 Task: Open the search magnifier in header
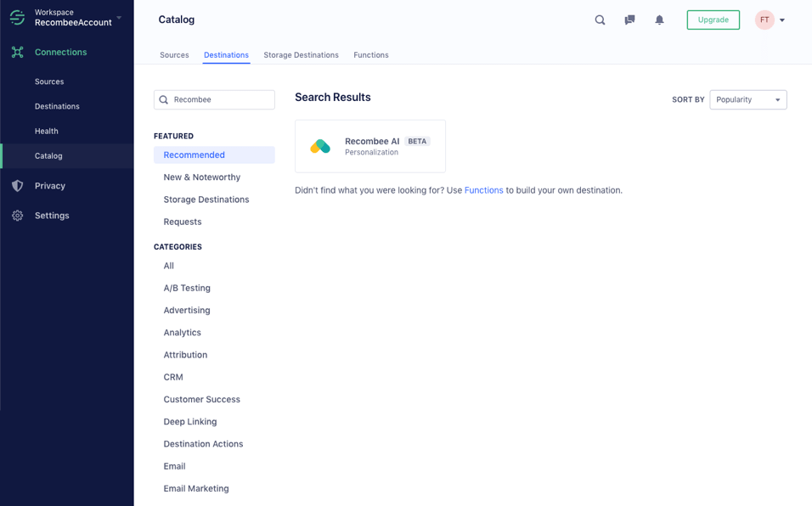tap(600, 20)
